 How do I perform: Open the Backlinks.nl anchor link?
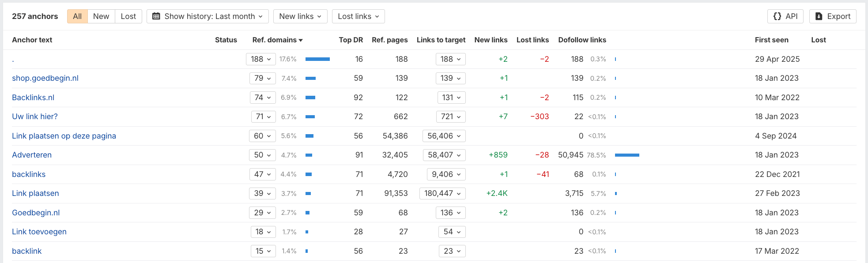click(33, 98)
